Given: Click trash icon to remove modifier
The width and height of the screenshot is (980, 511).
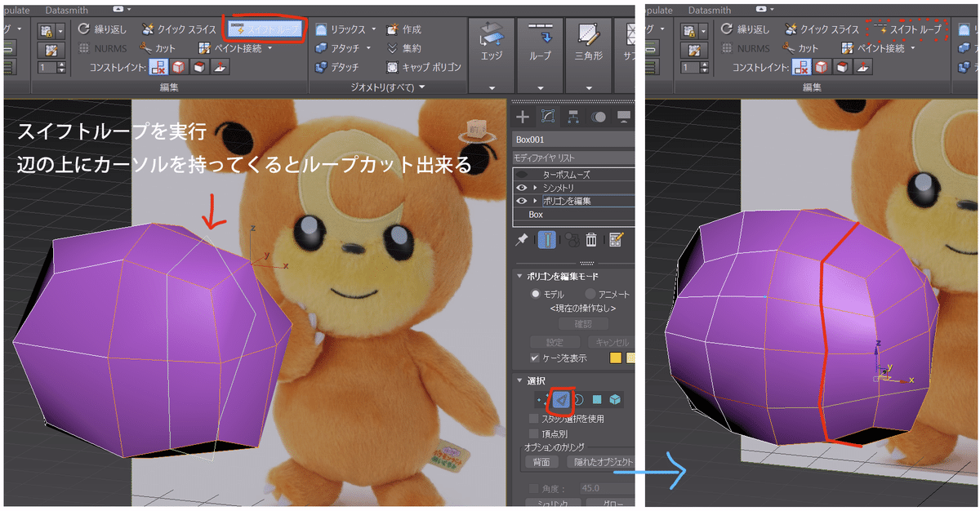Looking at the screenshot, I should coord(591,239).
